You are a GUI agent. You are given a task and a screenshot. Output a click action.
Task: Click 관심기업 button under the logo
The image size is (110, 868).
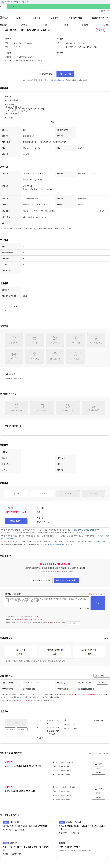tap(10, 729)
